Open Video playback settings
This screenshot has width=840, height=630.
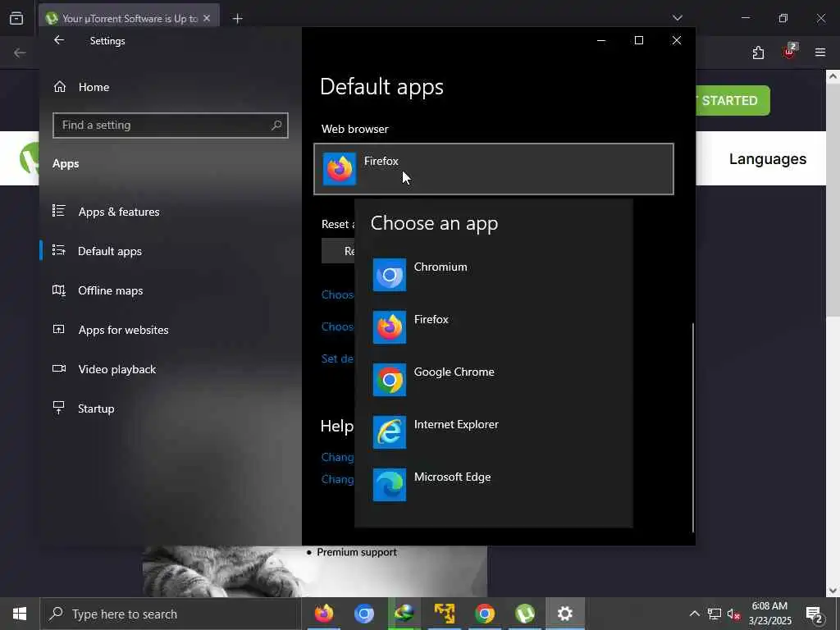171,369
